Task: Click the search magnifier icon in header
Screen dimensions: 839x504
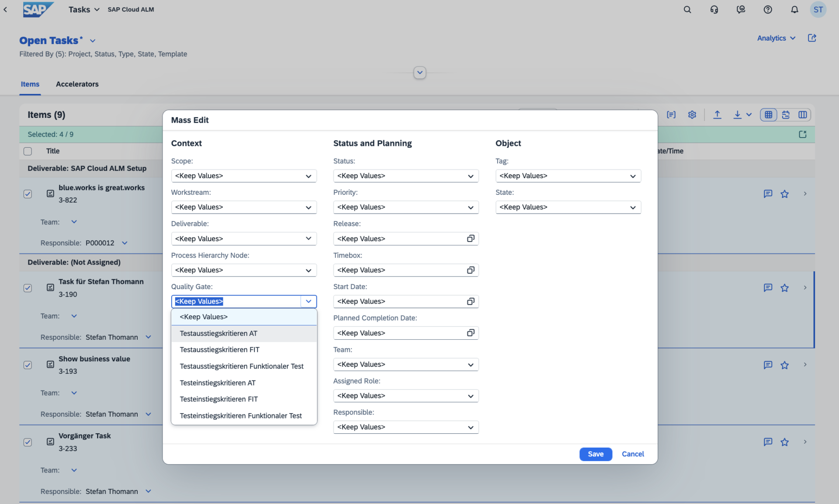Action: pyautogui.click(x=687, y=10)
